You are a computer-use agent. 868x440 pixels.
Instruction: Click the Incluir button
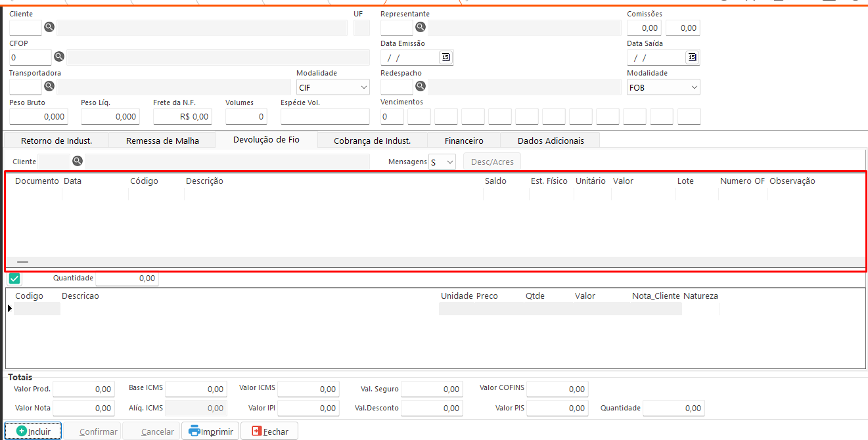(x=33, y=431)
